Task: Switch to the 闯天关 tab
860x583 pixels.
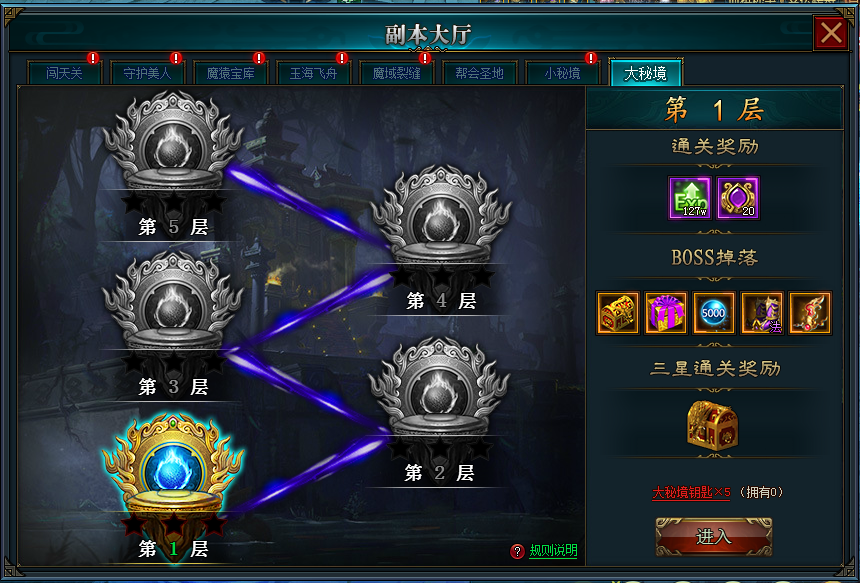Action: 64,73
